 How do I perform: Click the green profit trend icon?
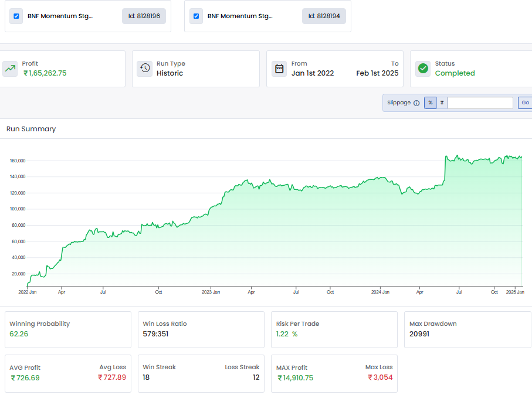coord(11,69)
